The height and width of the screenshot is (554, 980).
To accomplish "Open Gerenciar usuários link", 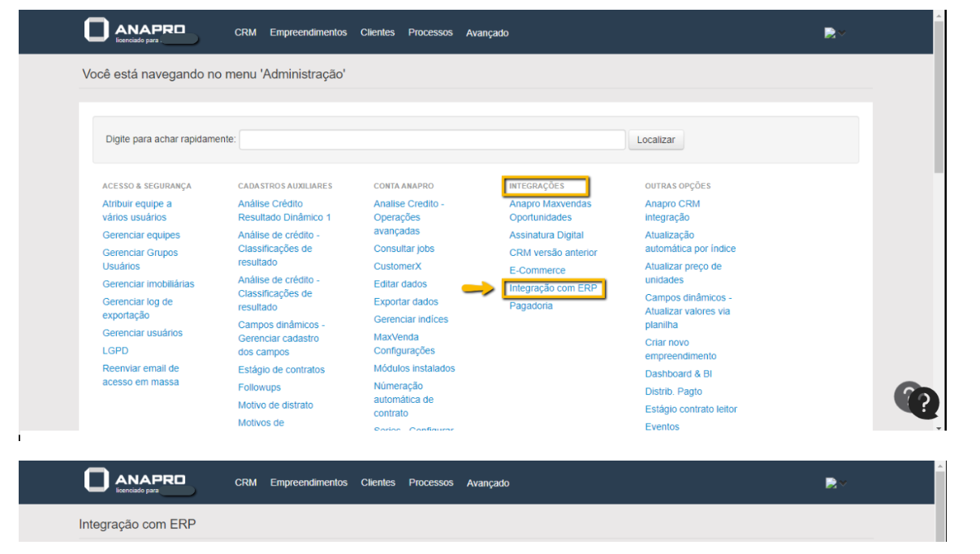I will 142,333.
